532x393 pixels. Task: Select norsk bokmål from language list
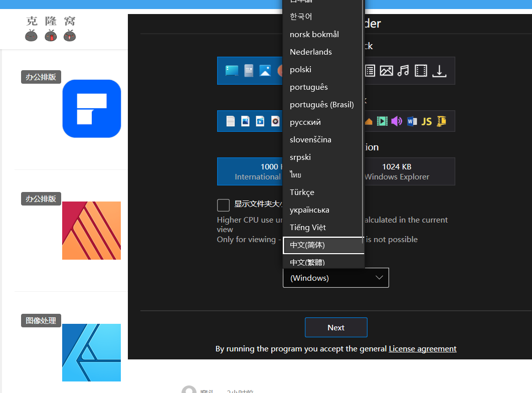click(x=323, y=34)
